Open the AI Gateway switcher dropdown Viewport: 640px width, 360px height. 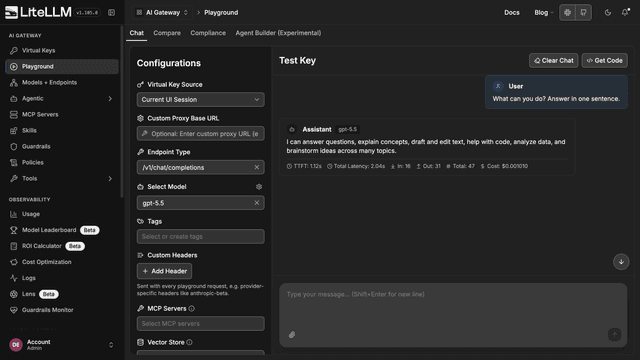pyautogui.click(x=162, y=13)
